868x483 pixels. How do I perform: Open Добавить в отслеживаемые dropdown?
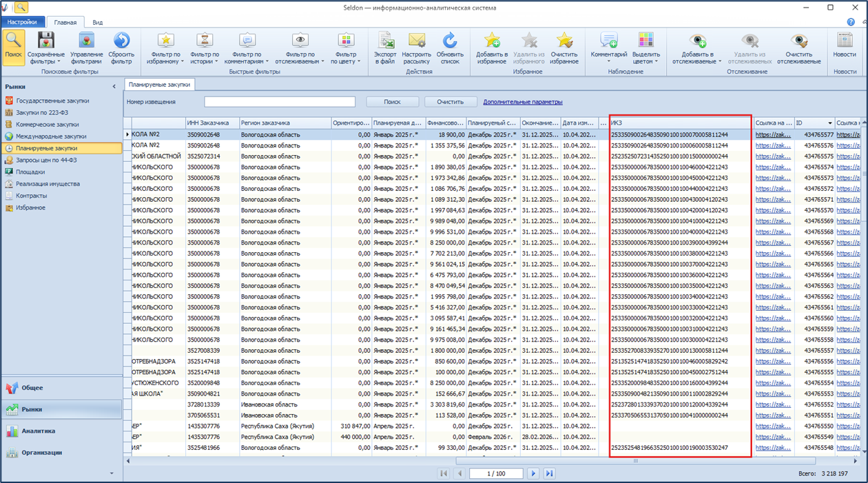(698, 48)
